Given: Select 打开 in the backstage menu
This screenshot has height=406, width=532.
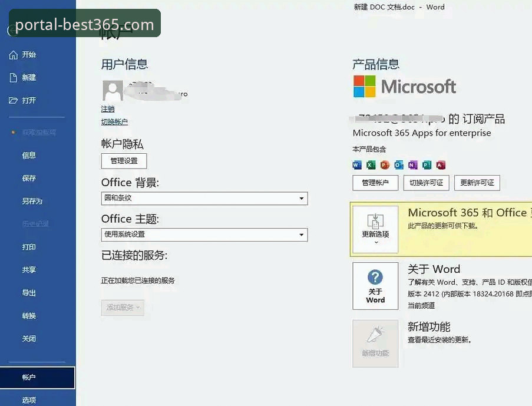Looking at the screenshot, I should point(29,101).
